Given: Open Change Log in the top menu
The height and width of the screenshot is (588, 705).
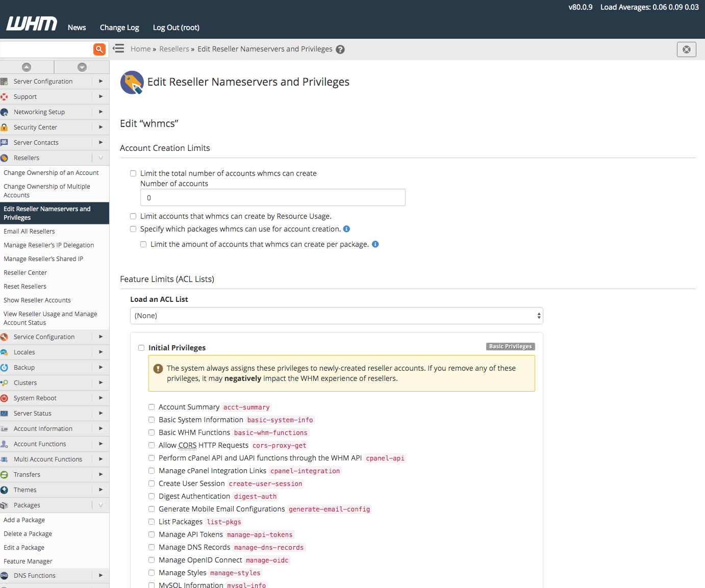Looking at the screenshot, I should tap(119, 28).
